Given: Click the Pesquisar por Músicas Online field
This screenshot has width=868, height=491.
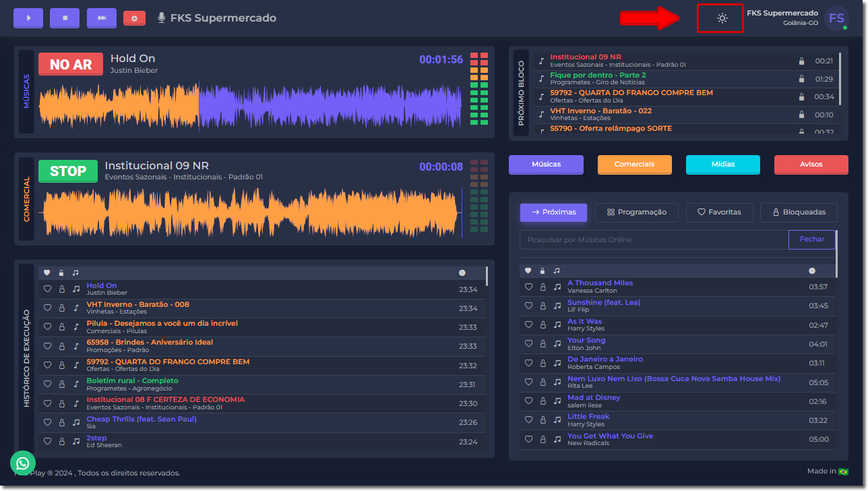Looking at the screenshot, I should coord(654,240).
